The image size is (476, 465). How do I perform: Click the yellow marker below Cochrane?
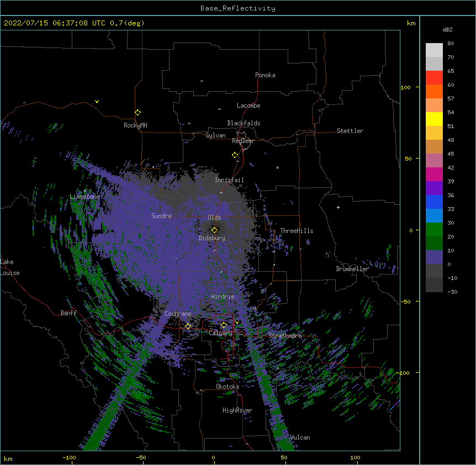[x=188, y=326]
